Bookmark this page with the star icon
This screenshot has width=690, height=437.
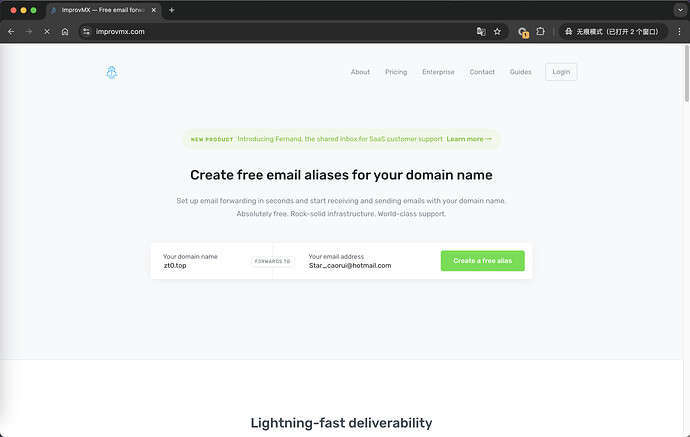tap(497, 32)
